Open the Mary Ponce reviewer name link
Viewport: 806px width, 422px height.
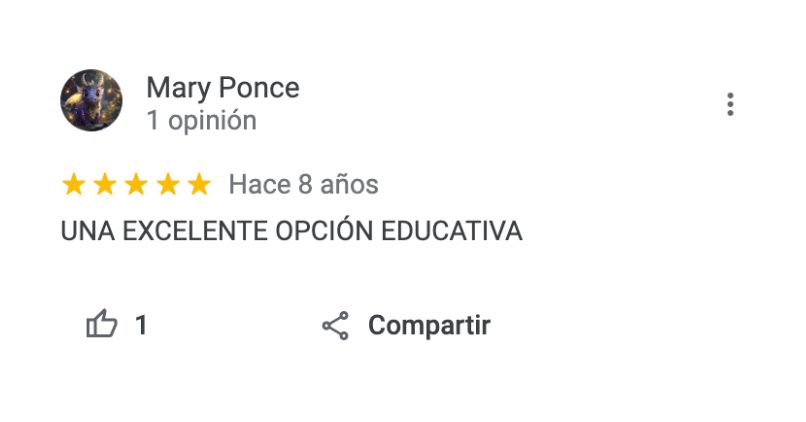pyautogui.click(x=222, y=88)
